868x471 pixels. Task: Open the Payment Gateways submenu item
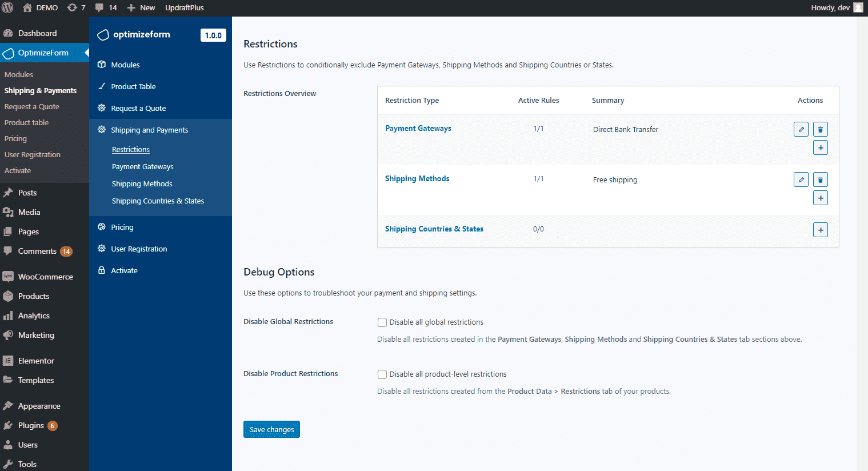pos(142,166)
